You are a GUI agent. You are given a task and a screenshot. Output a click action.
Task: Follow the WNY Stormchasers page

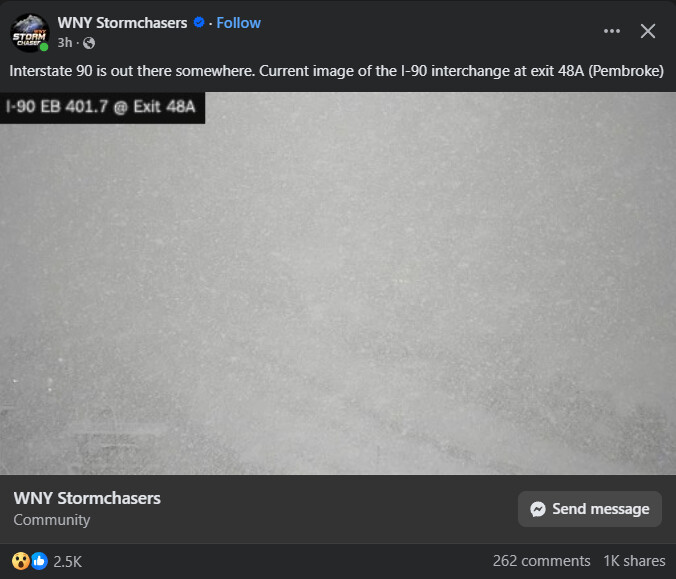[x=239, y=23]
